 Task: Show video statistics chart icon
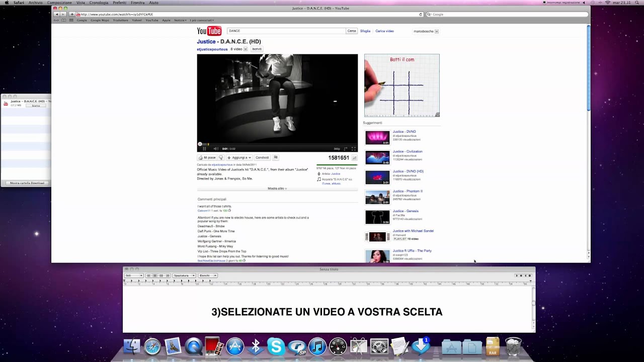tap(354, 158)
